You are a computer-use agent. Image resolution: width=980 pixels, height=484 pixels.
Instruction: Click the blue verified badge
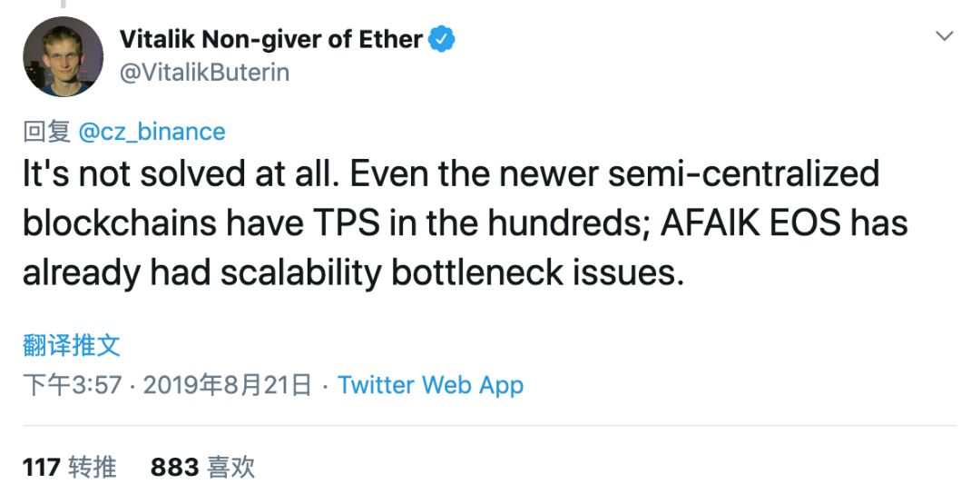pyautogui.click(x=442, y=39)
